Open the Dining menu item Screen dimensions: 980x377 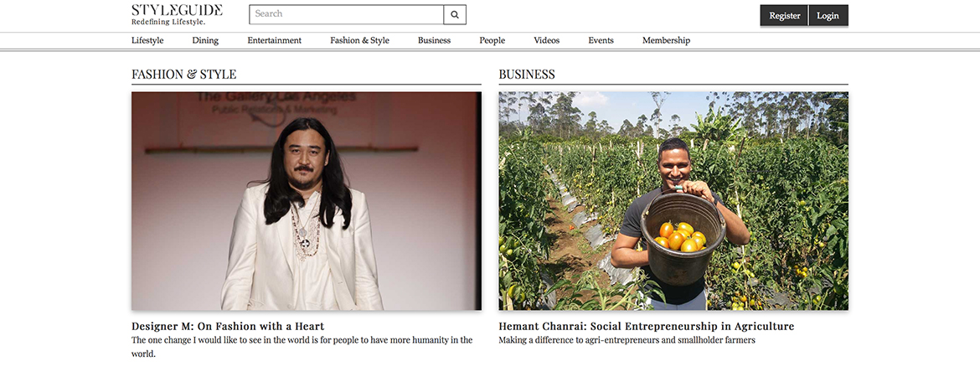pyautogui.click(x=205, y=41)
